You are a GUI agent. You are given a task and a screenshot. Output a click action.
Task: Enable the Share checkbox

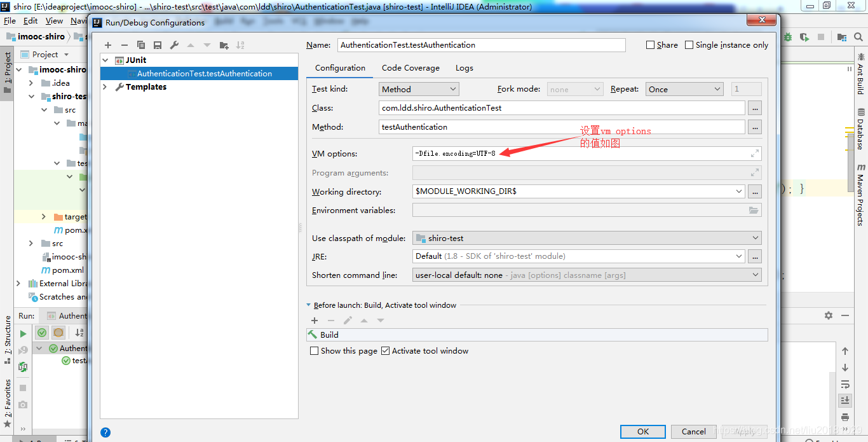click(x=650, y=45)
